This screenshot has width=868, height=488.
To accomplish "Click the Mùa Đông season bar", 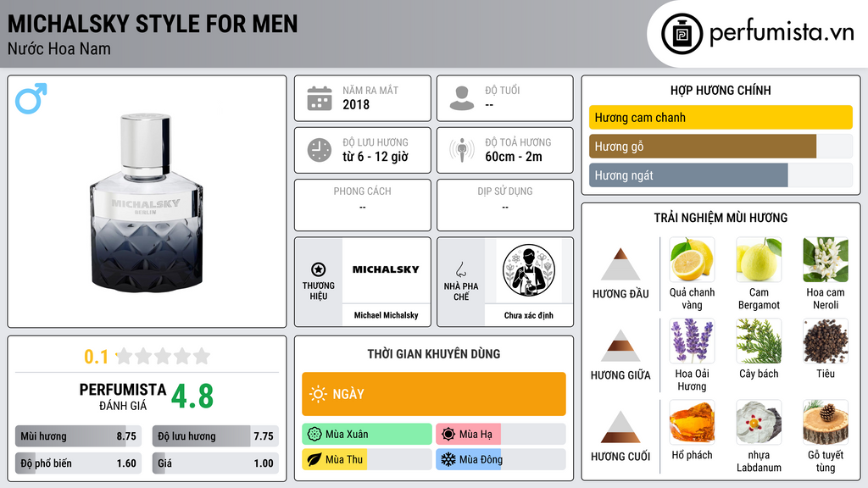I will pos(501,459).
